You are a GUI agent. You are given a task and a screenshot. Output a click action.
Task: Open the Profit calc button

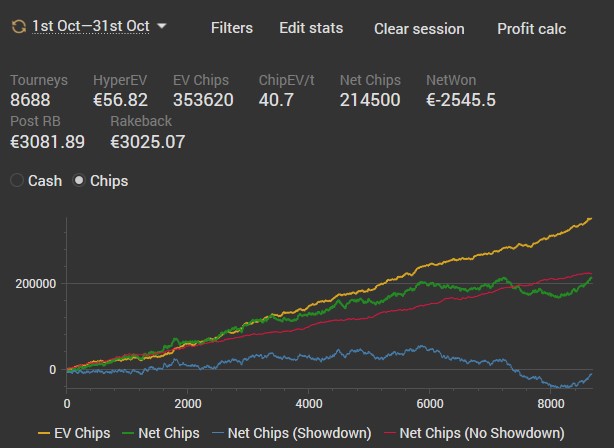531,28
